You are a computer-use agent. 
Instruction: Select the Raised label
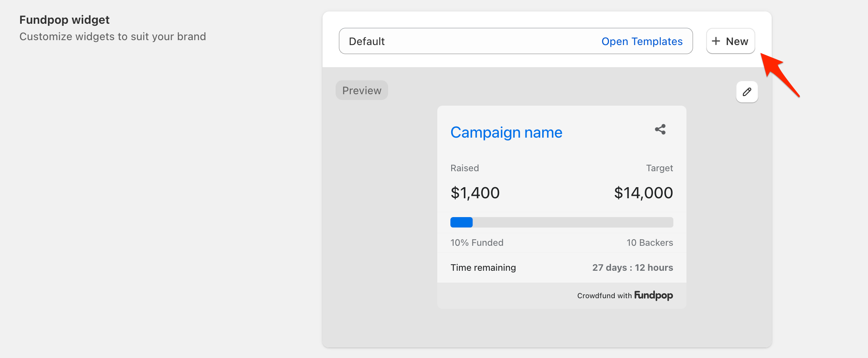tap(464, 168)
